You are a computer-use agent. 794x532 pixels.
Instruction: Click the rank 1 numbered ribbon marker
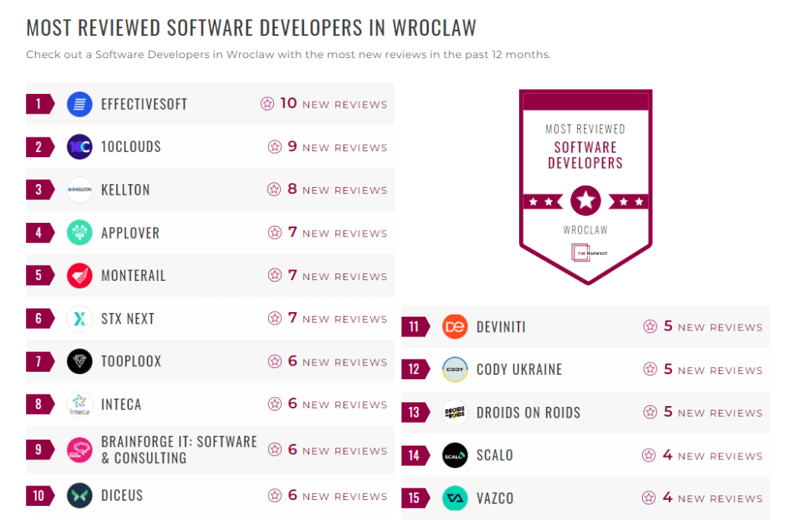[40, 104]
